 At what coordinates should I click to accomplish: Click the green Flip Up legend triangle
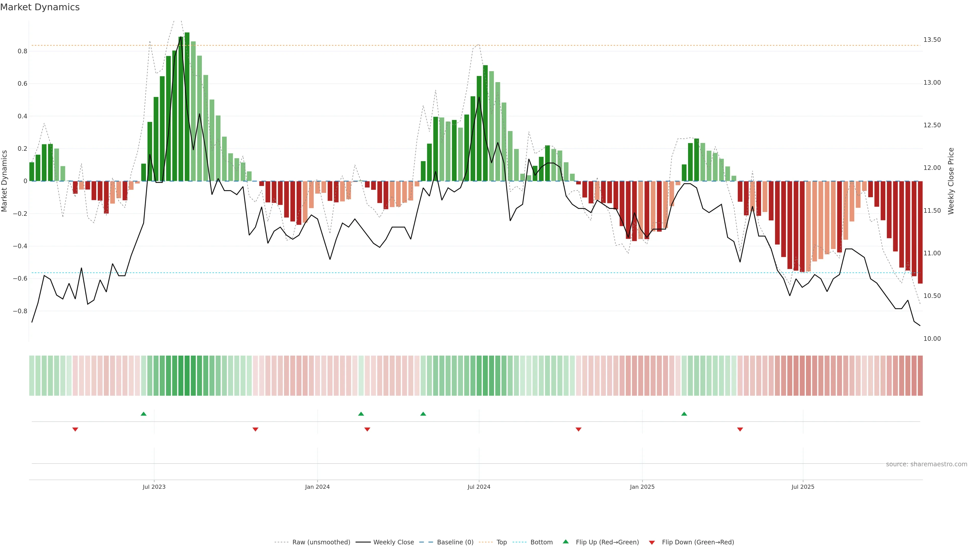(x=566, y=542)
